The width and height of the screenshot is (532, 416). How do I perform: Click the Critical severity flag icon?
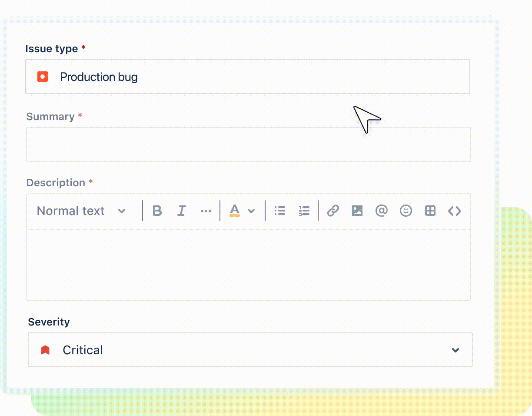click(45, 350)
